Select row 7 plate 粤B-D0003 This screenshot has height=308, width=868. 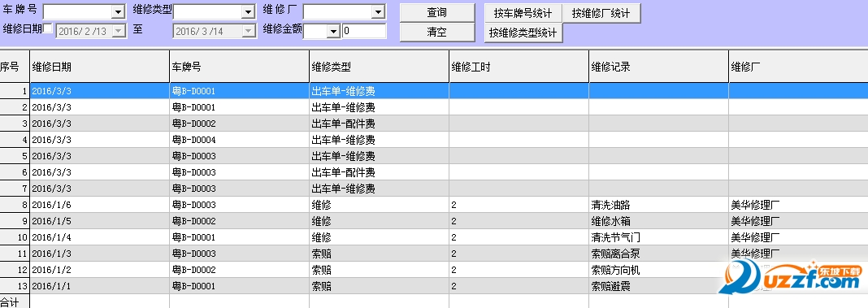(239, 189)
